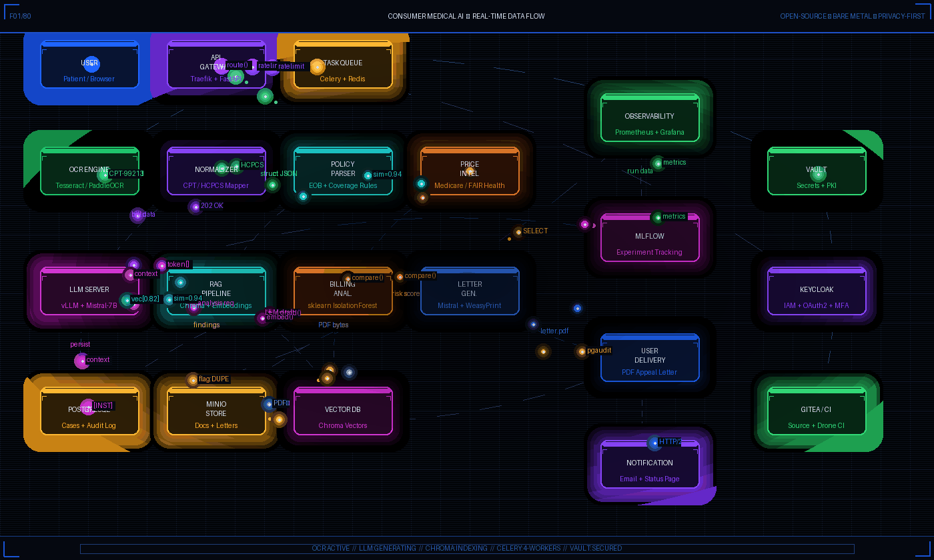Click the token[] particle marker
Viewport: 934px width, 560px height.
(161, 265)
